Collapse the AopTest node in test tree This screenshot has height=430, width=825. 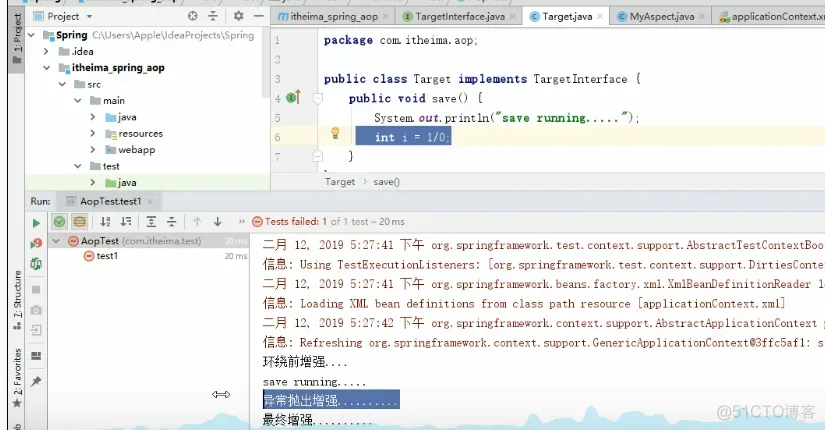click(x=56, y=241)
